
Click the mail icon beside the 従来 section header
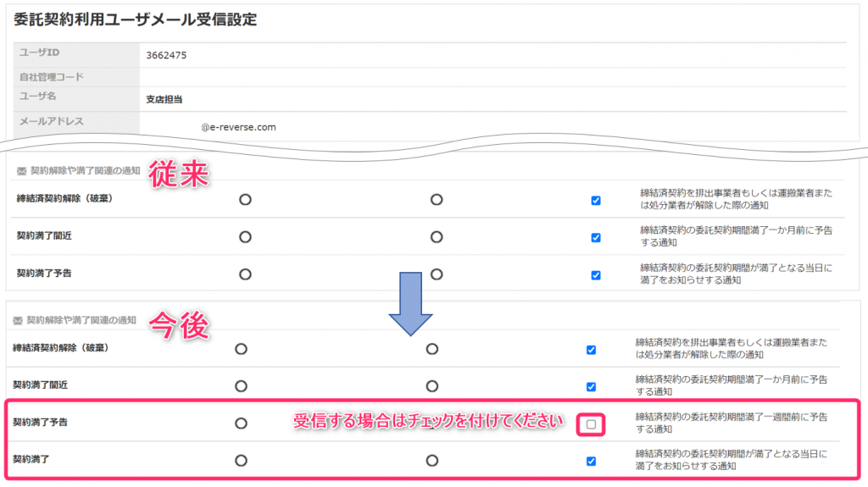click(22, 170)
